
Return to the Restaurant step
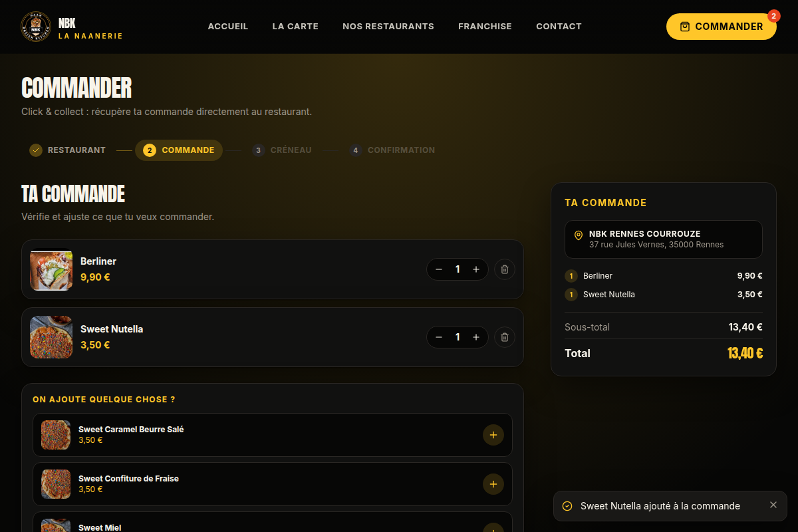(x=68, y=150)
